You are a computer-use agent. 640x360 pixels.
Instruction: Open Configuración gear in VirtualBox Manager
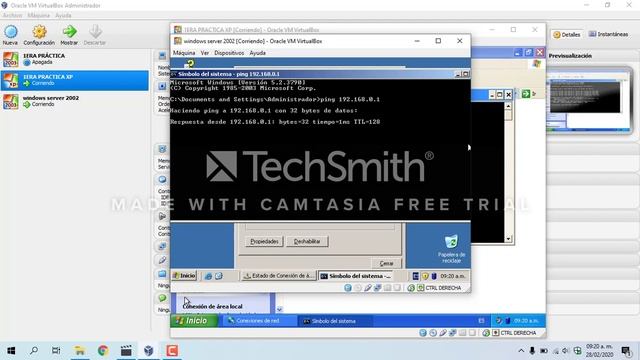click(x=39, y=35)
